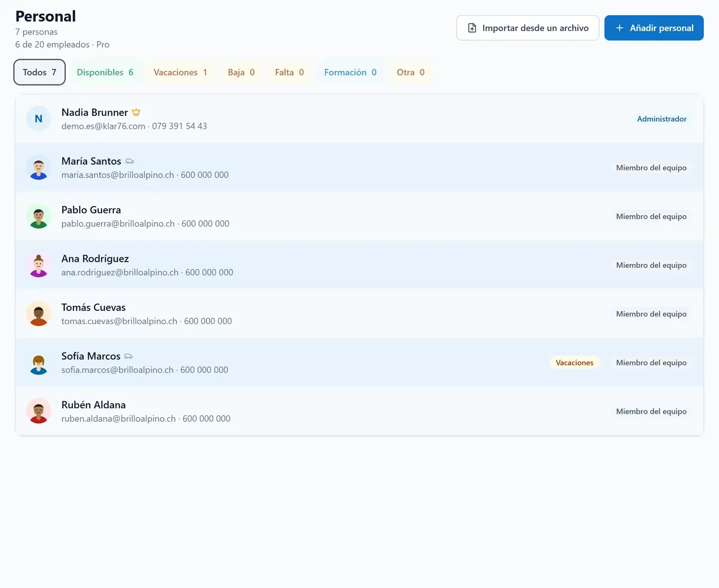Click the '6 de 20 empleados · Pro' text

coord(62,45)
